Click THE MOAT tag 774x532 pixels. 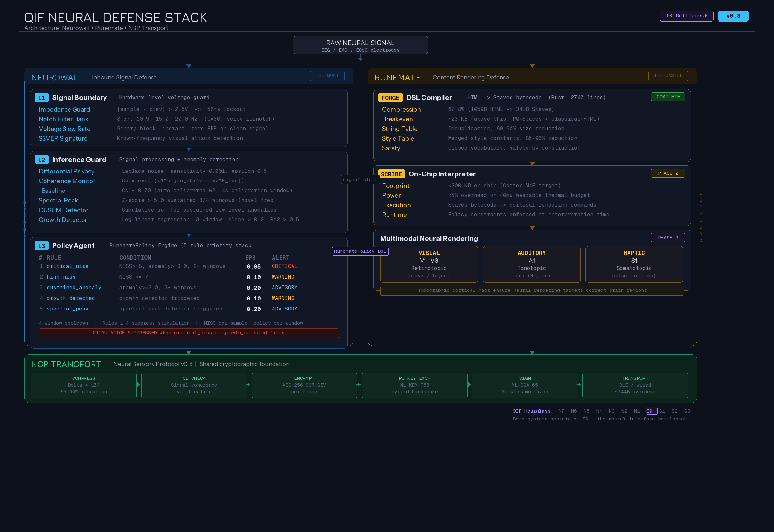point(327,76)
